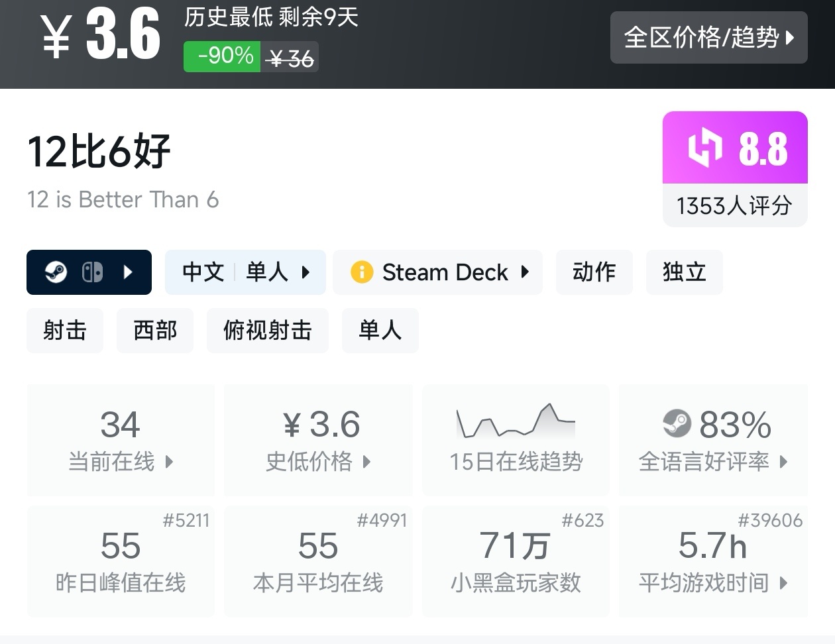This screenshot has height=644, width=835.
Task: Select the 独立 genre tag
Action: tap(684, 272)
